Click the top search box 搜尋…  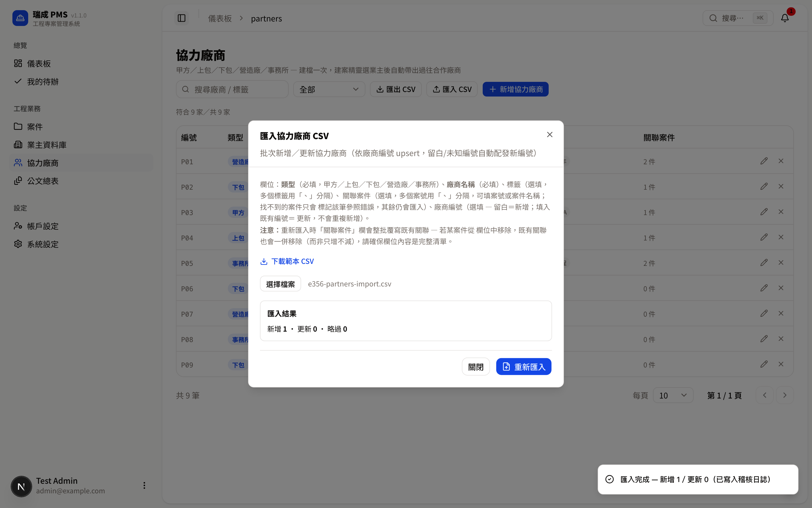[x=738, y=18]
